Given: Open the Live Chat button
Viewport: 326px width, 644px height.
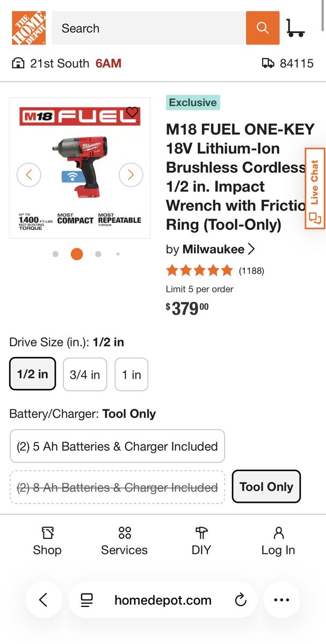Looking at the screenshot, I should pos(315,188).
